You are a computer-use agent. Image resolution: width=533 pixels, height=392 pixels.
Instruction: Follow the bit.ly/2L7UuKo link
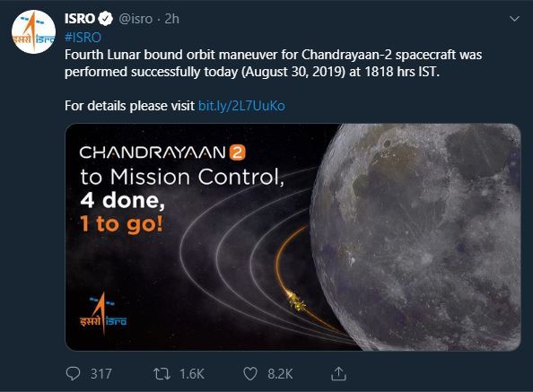tap(241, 106)
